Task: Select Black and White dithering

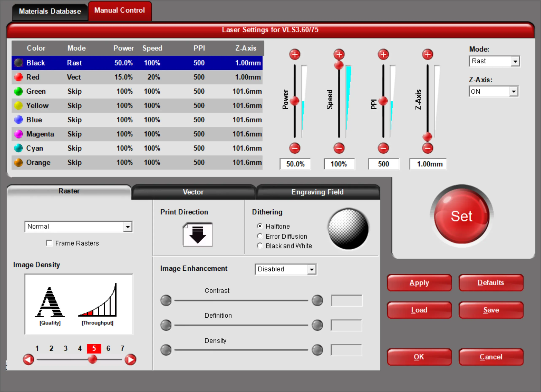Action: [260, 246]
